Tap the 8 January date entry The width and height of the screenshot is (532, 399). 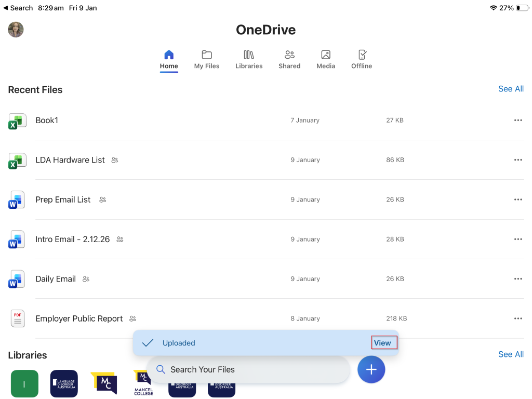coord(305,318)
